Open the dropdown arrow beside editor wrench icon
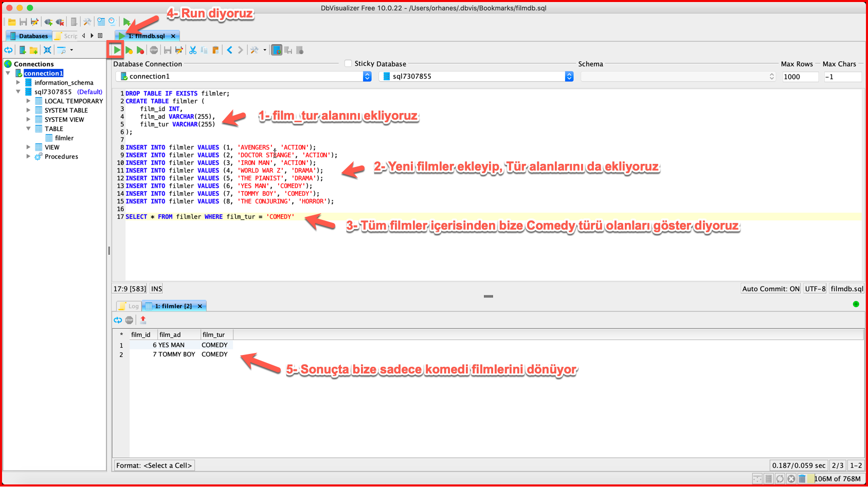Image resolution: width=868 pixels, height=487 pixels. click(x=265, y=50)
